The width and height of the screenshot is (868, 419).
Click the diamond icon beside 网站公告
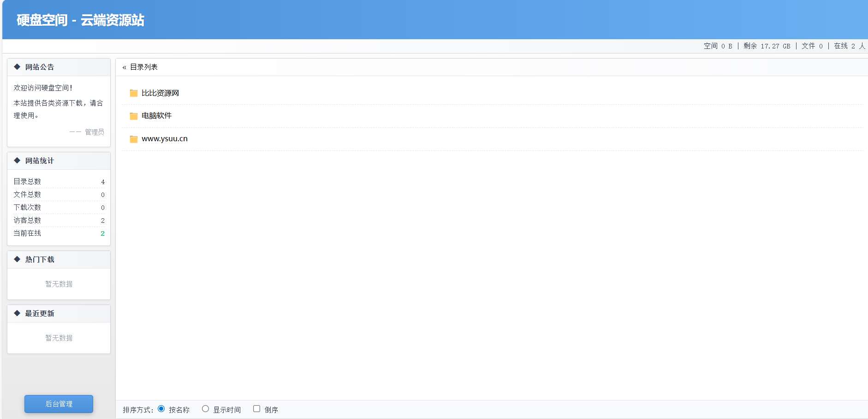(x=17, y=67)
